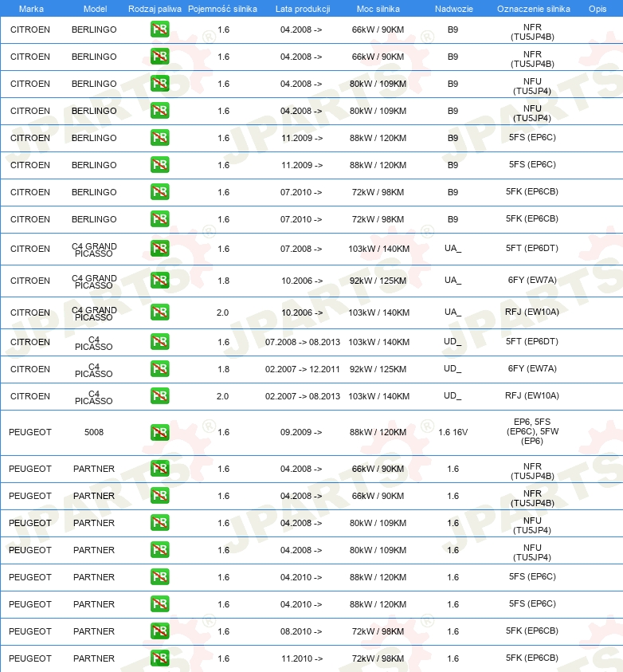Select the '09.2009 ->' production date cell
This screenshot has height=672, width=623.
click(301, 432)
